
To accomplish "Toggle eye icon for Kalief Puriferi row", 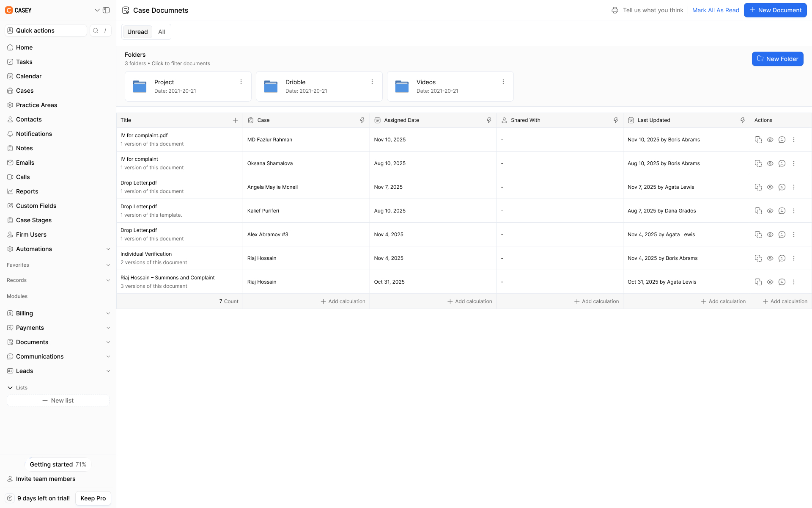I will pos(770,211).
